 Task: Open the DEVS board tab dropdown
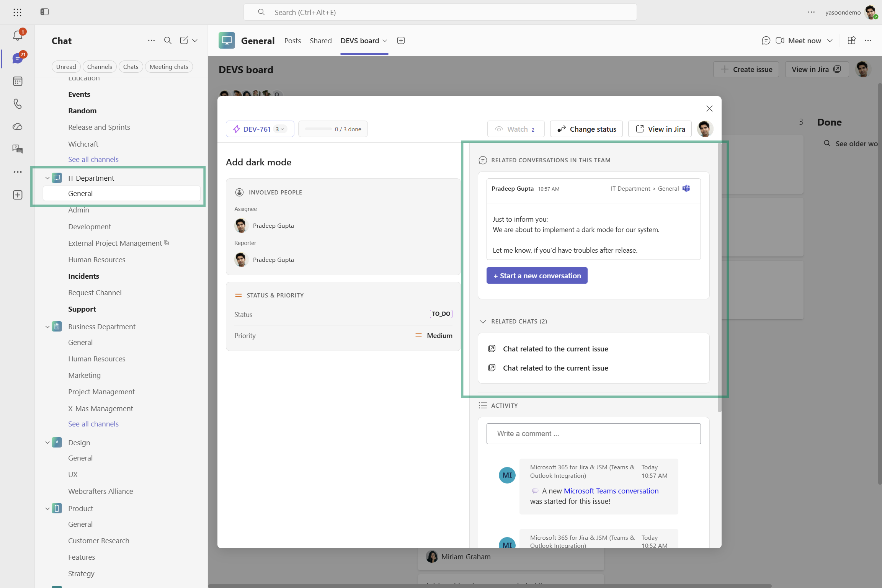tap(385, 41)
